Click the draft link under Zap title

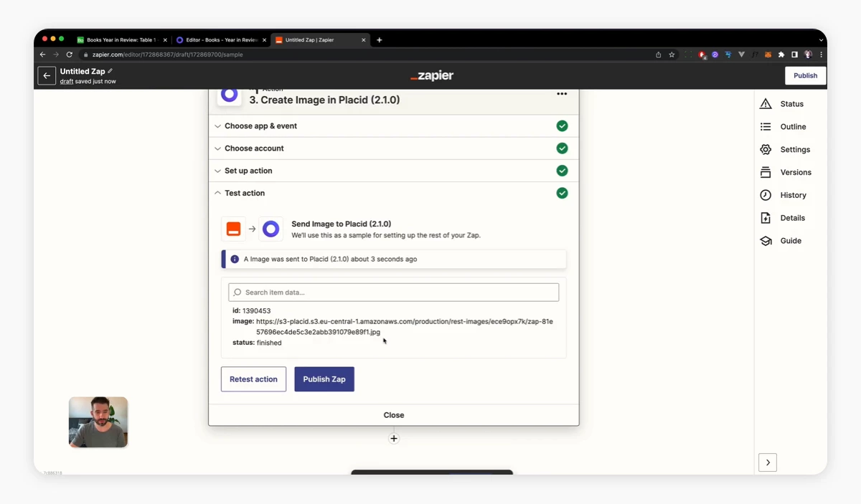pyautogui.click(x=67, y=81)
